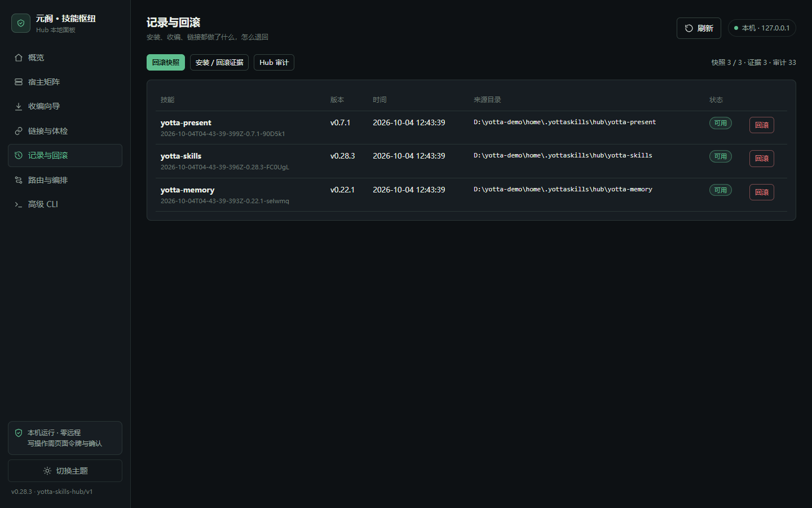Roll back yotta-memory with 回滚
This screenshot has height=508, width=812.
762,192
